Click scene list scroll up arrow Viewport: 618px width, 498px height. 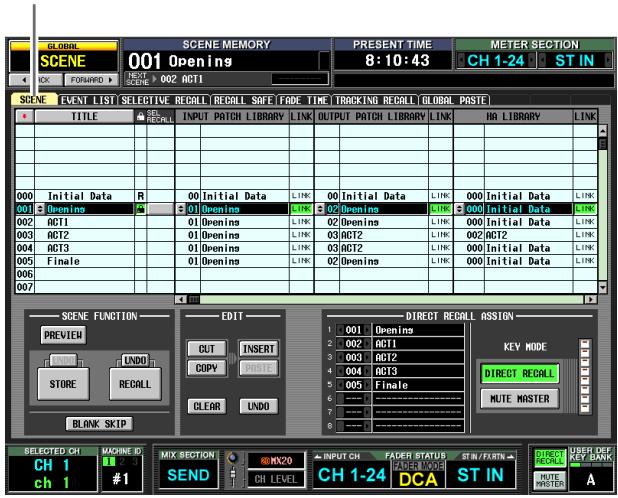tap(603, 130)
